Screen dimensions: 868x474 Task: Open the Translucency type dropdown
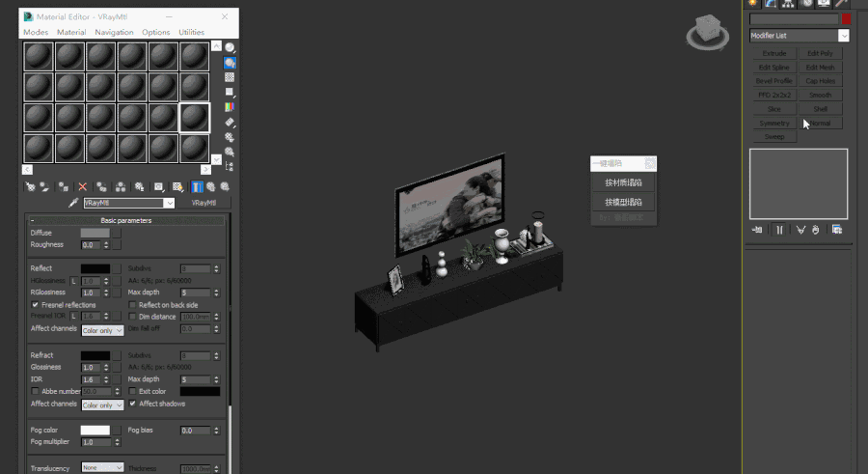point(102,468)
